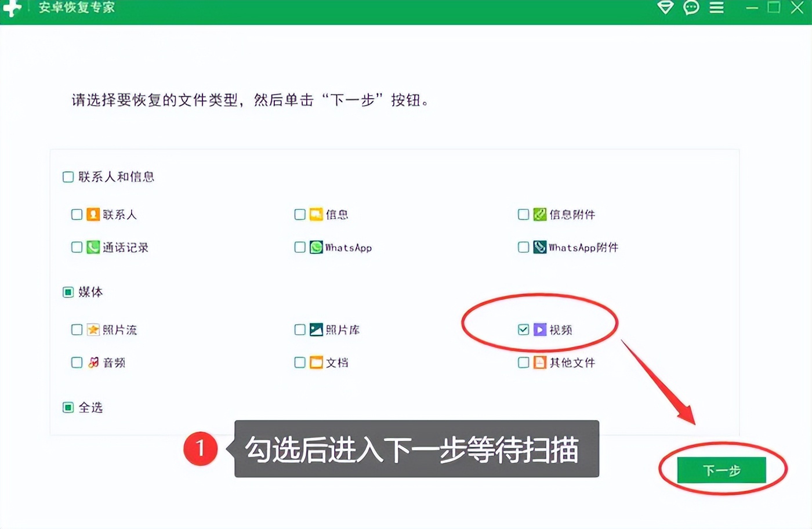
Task: Click the 其他文件 label text
Action: click(572, 363)
